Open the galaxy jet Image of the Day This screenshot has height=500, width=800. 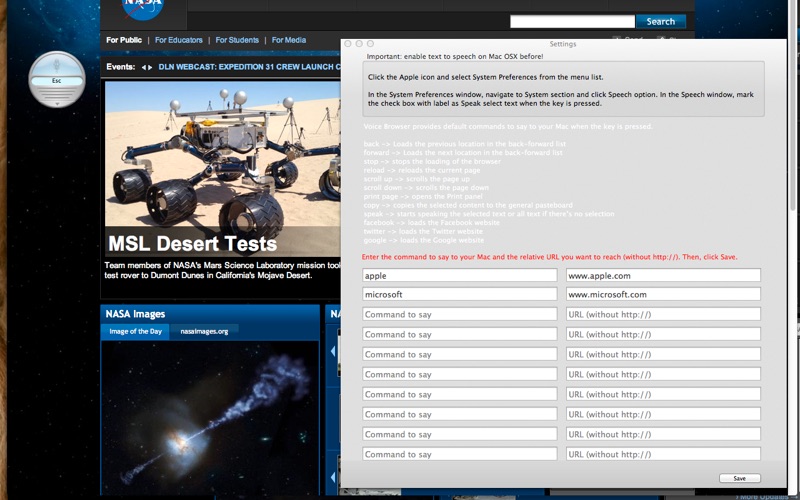click(210, 418)
